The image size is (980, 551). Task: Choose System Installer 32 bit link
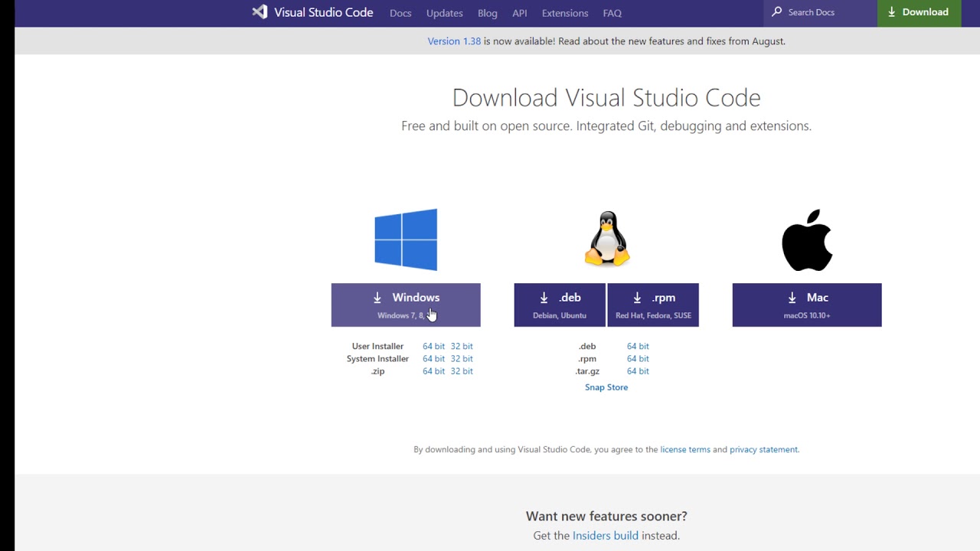462,359
